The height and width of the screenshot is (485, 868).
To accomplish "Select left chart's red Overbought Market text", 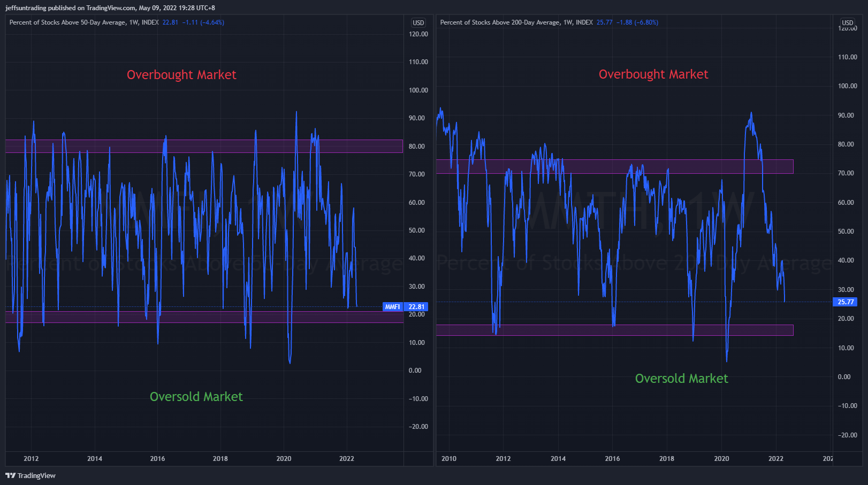I will (x=181, y=75).
